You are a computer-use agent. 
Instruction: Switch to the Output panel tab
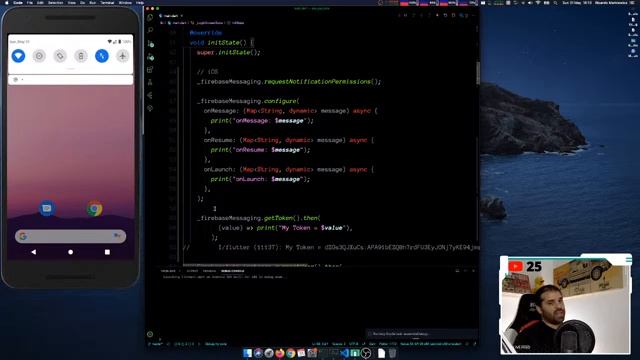tap(192, 271)
